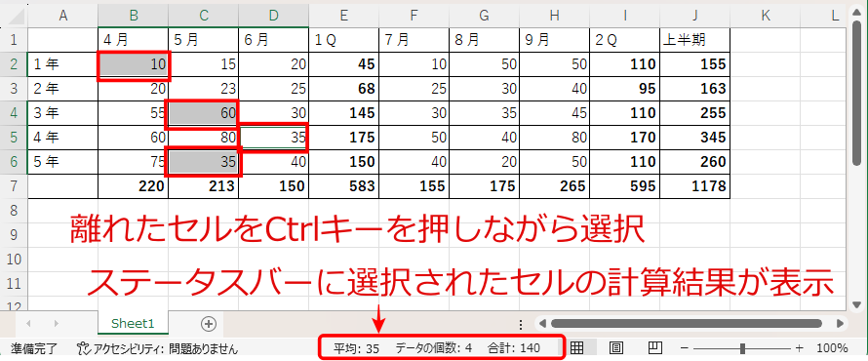Select cell C4 with value 60
This screenshot has width=868, height=361.
204,113
